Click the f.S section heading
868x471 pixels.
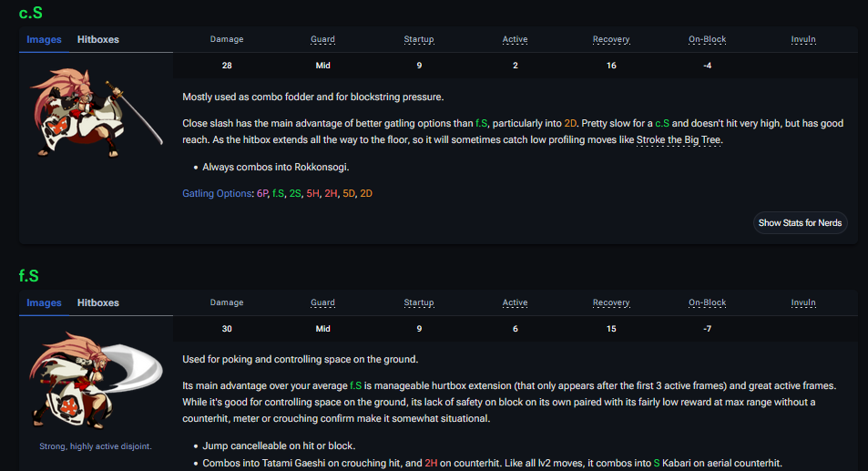pyautogui.click(x=29, y=275)
